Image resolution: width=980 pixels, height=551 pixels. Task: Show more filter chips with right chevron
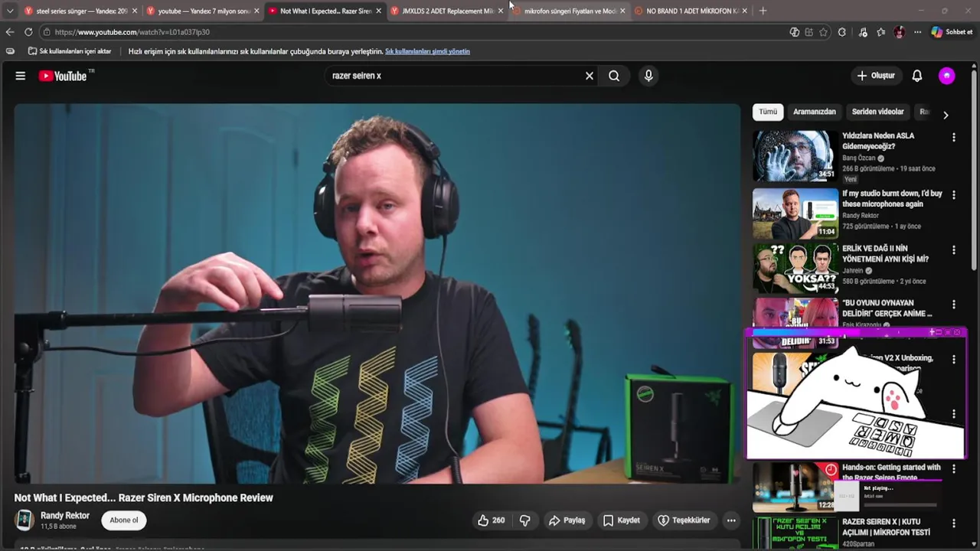946,115
